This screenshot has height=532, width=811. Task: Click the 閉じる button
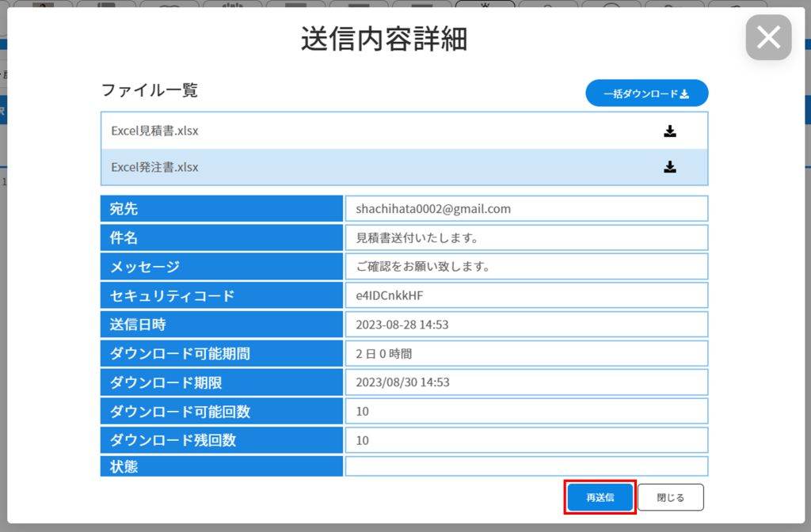pos(670,498)
